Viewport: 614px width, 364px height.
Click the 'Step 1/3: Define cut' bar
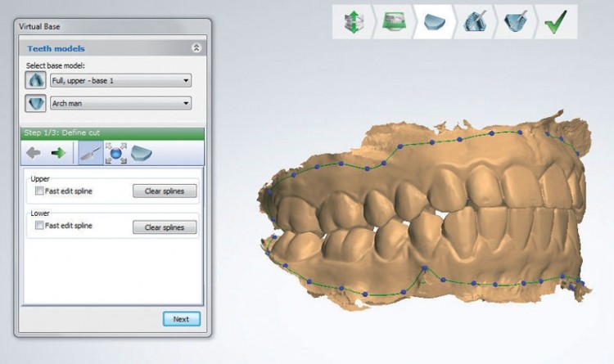coord(112,133)
